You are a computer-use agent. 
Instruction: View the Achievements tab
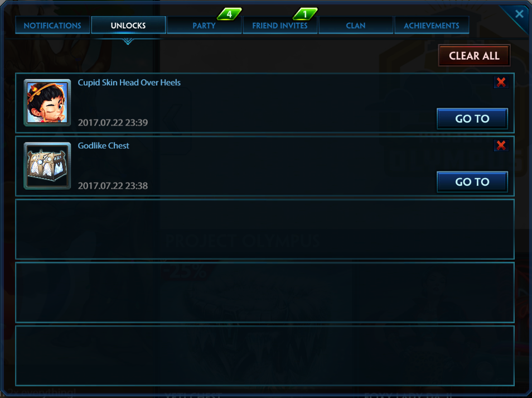point(431,26)
